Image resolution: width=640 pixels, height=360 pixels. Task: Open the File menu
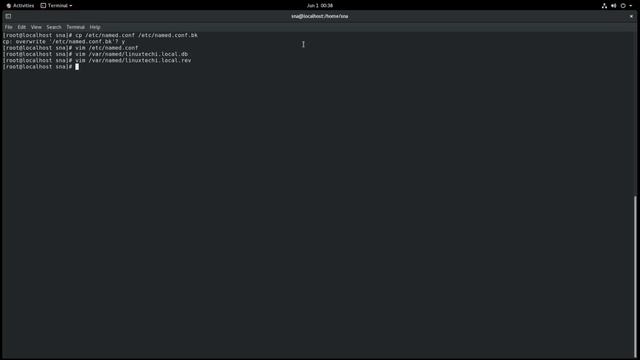point(9,27)
